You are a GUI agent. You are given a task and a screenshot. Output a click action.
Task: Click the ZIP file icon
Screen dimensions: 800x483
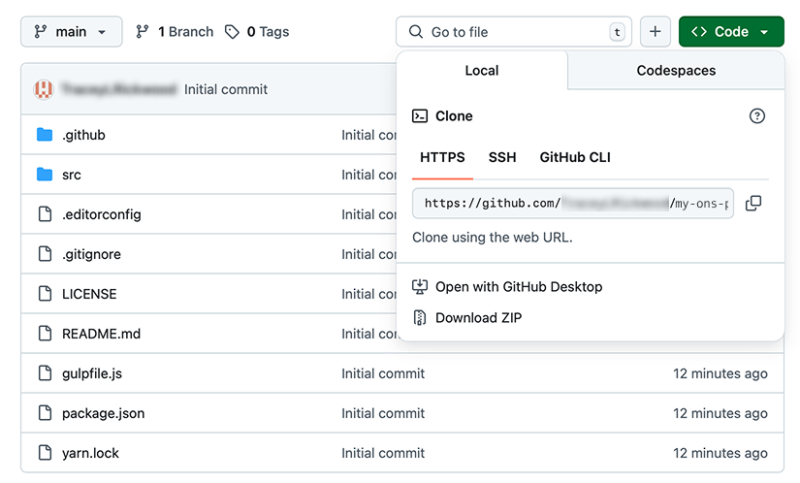(419, 318)
